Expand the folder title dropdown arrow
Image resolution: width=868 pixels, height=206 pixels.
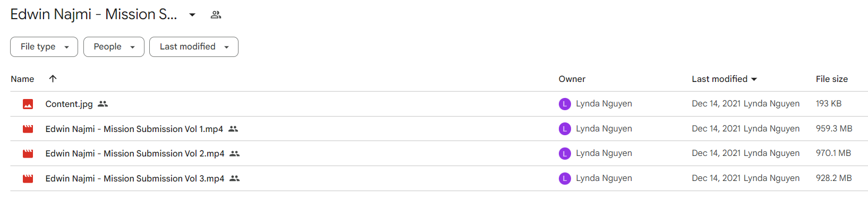click(192, 15)
